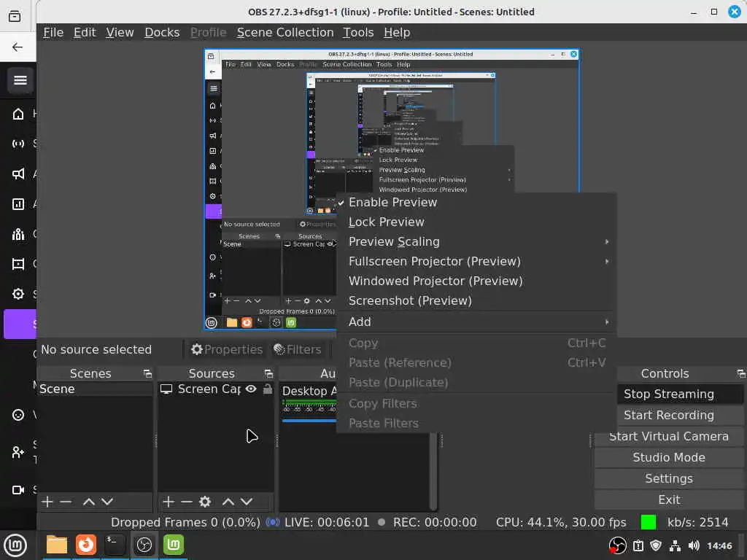This screenshot has height=560, width=747.
Task: Move the scene up in the list
Action: [88, 502]
